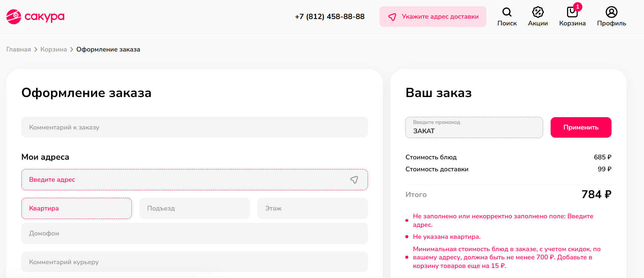Click the error about unfilled Введите адрес field

503,221
